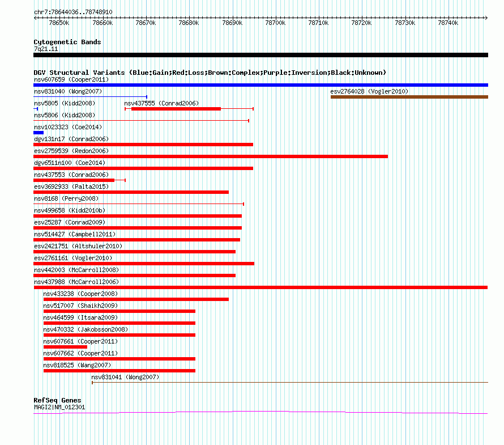
Task: Click nsv464599 (Itsara2009) label
Action: point(80,317)
